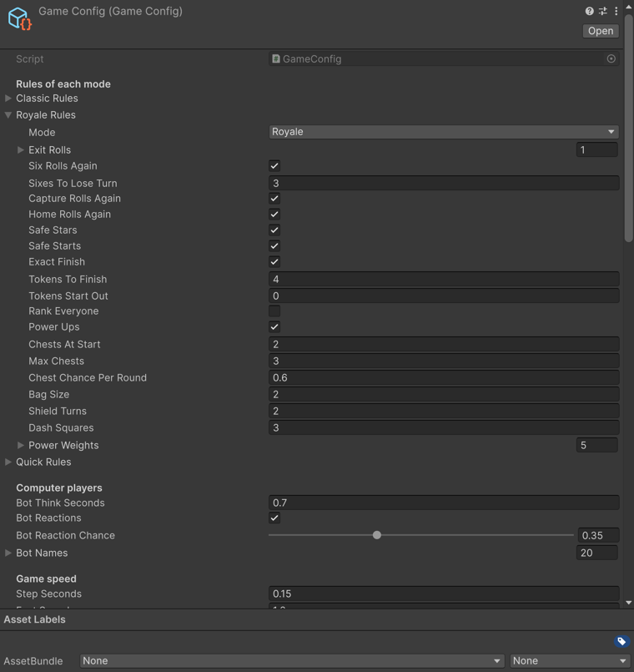Screen dimensions: 634x672
Task: Toggle Home Rolls Again checkbox
Action: coord(274,215)
